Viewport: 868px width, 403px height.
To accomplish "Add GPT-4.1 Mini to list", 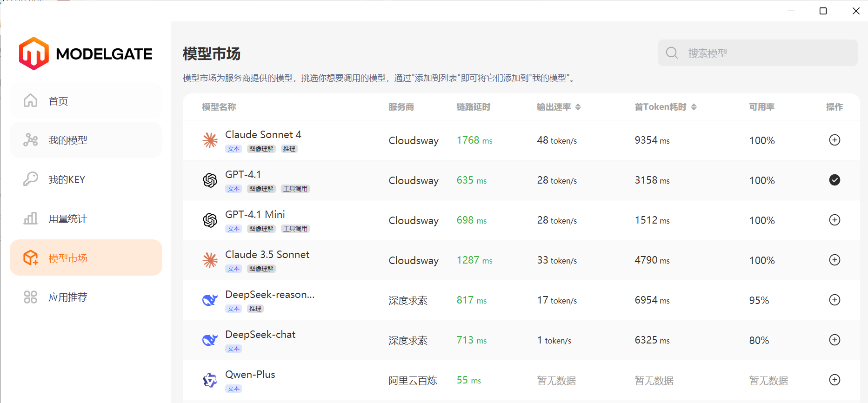I will pos(835,220).
